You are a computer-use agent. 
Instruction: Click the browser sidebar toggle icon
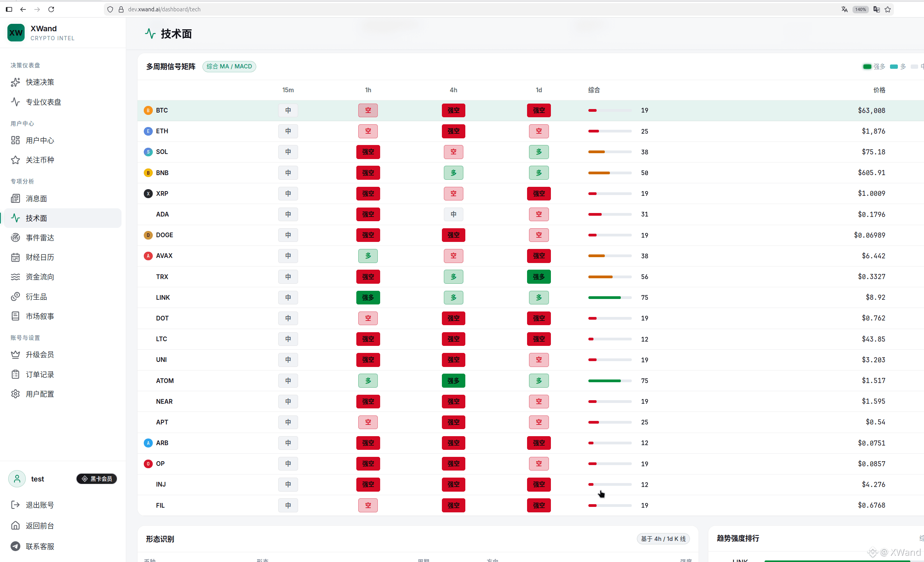coord(9,9)
